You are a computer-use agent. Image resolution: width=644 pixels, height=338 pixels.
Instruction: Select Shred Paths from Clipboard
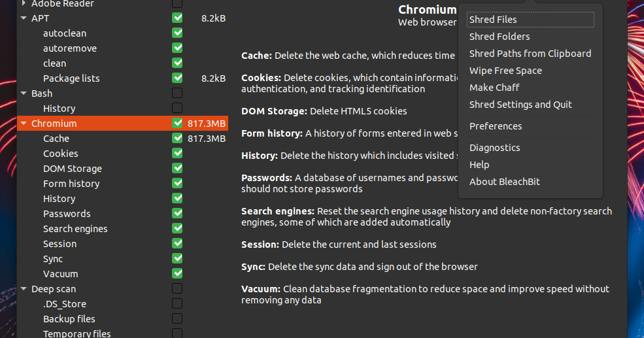pyautogui.click(x=530, y=54)
